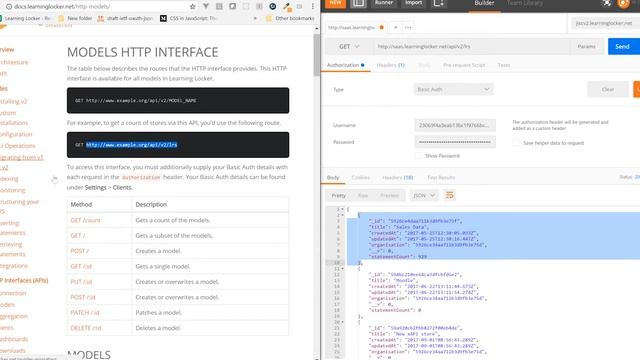Select the response Body tab
This screenshot has height=360, width=640.
coord(333,178)
